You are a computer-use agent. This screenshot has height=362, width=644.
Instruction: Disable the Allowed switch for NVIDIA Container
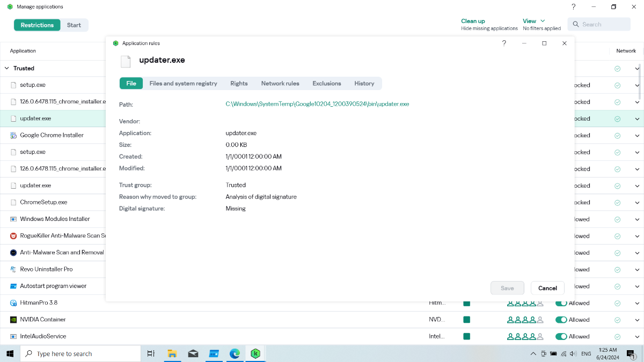coord(561,320)
